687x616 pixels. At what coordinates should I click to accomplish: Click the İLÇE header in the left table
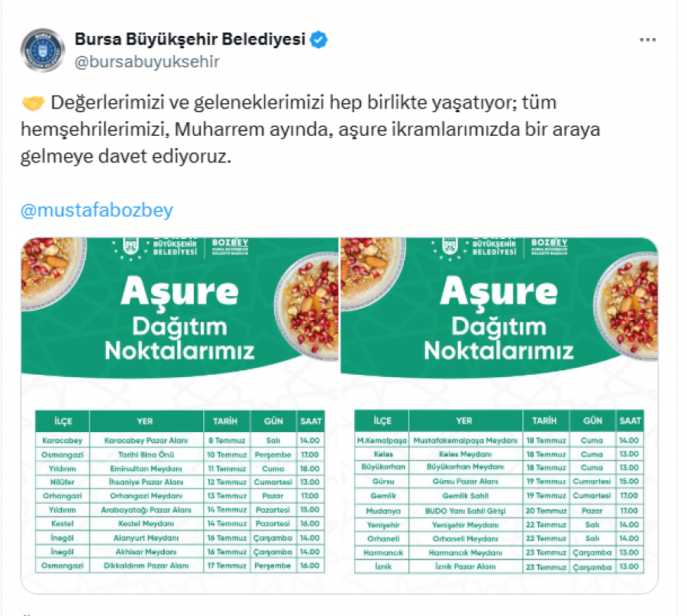(x=62, y=421)
